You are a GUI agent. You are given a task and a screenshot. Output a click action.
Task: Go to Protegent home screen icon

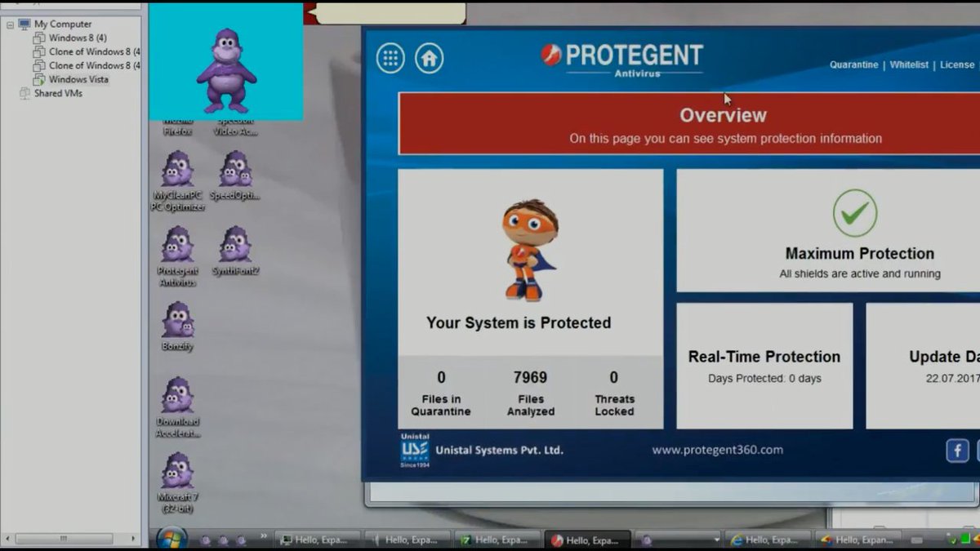point(430,58)
